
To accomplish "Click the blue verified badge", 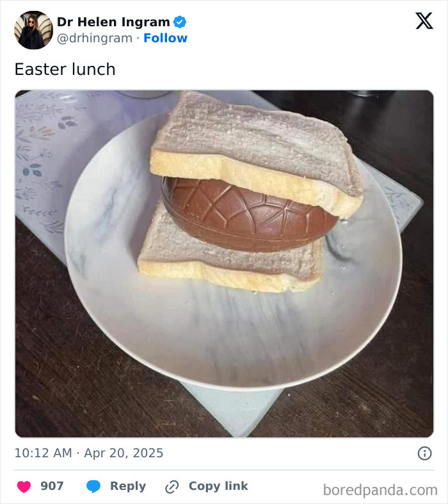I will [x=180, y=22].
